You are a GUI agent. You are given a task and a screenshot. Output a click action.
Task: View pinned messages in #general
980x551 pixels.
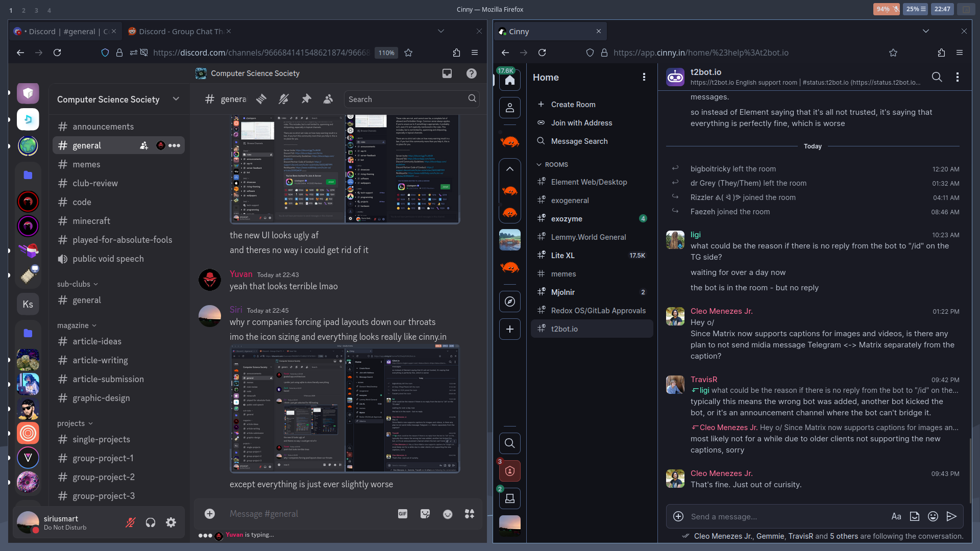pyautogui.click(x=306, y=99)
